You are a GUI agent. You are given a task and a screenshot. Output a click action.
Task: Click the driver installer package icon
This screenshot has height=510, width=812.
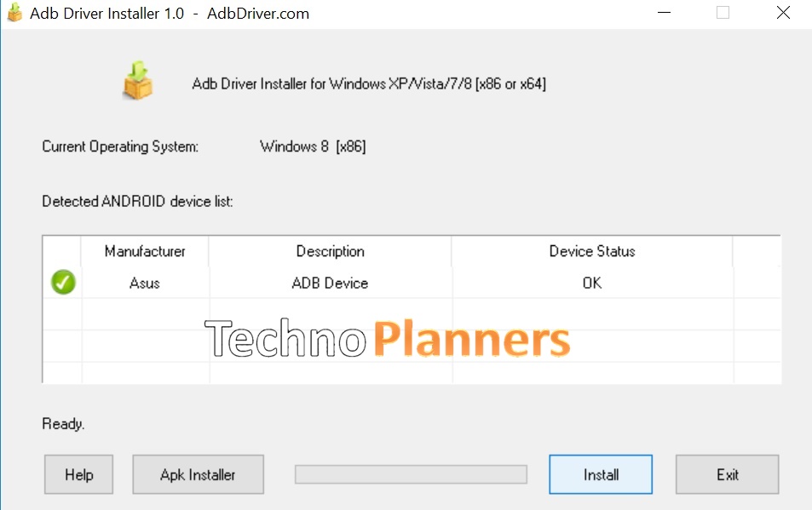(x=137, y=81)
